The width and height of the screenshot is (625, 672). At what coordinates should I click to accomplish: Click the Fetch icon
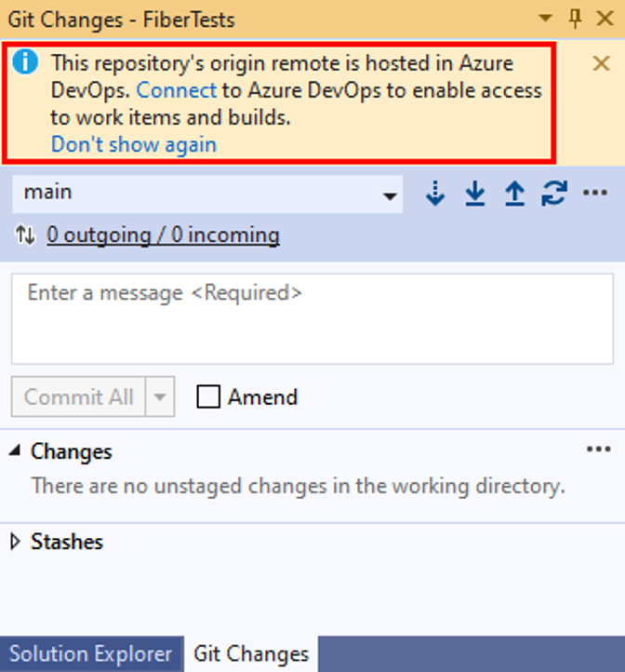coord(434,194)
